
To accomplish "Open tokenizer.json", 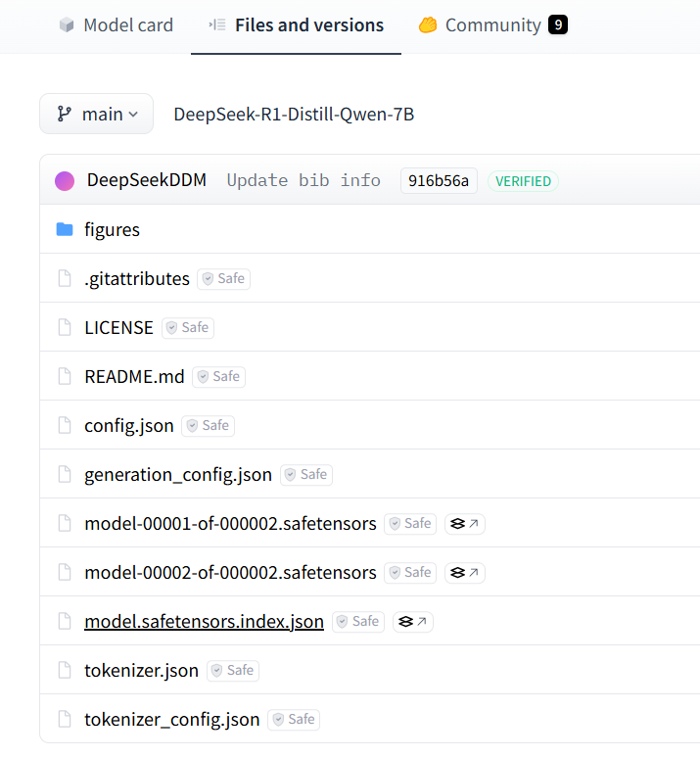I will click(x=142, y=671).
